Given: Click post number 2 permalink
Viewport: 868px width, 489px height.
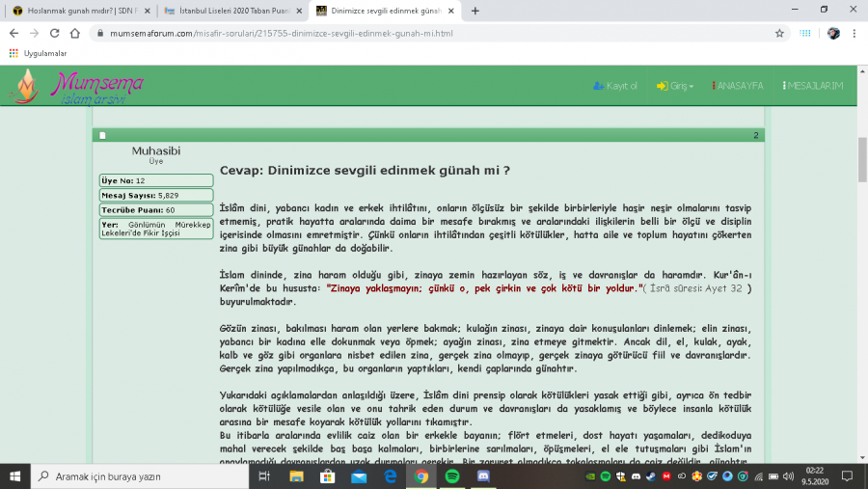Looking at the screenshot, I should tap(755, 136).
